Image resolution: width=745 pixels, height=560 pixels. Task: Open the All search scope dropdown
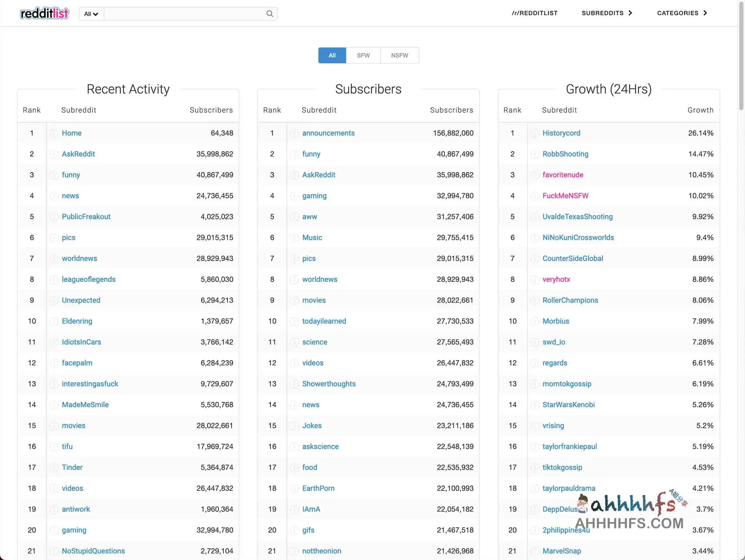pos(91,14)
